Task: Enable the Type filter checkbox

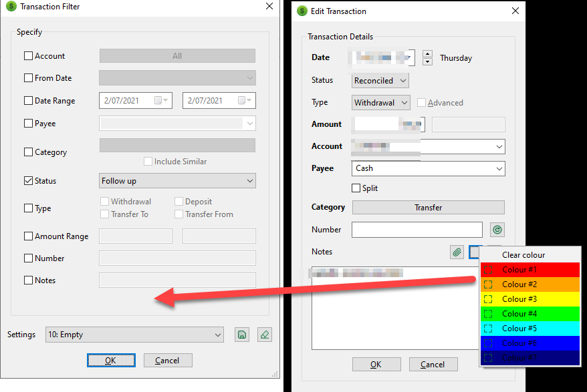Action: [28, 208]
